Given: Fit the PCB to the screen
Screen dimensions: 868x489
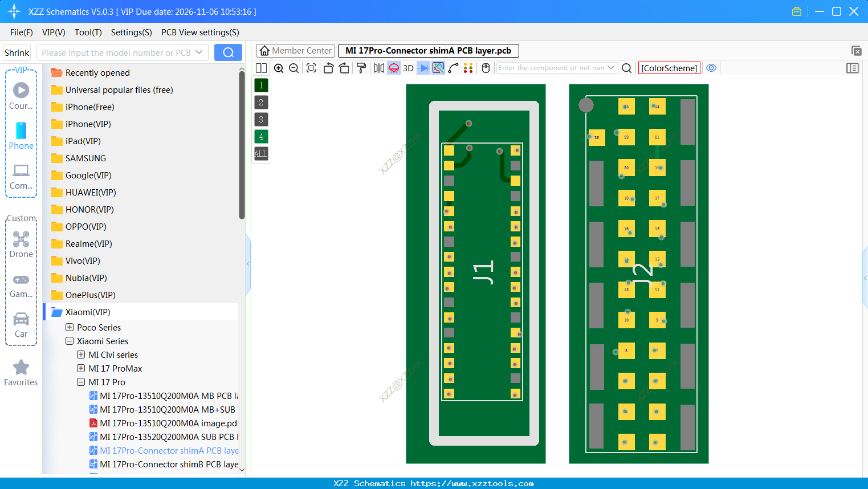Looking at the screenshot, I should tap(311, 68).
